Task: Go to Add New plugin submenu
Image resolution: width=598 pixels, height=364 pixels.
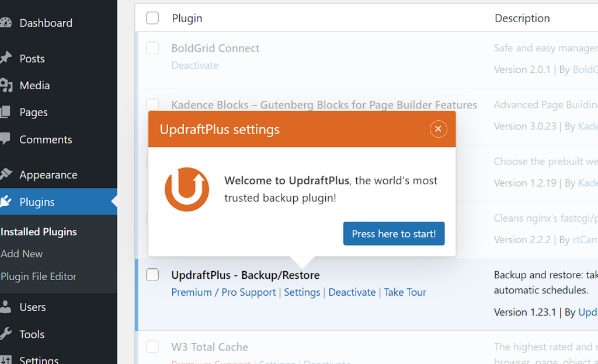Action: (22, 254)
